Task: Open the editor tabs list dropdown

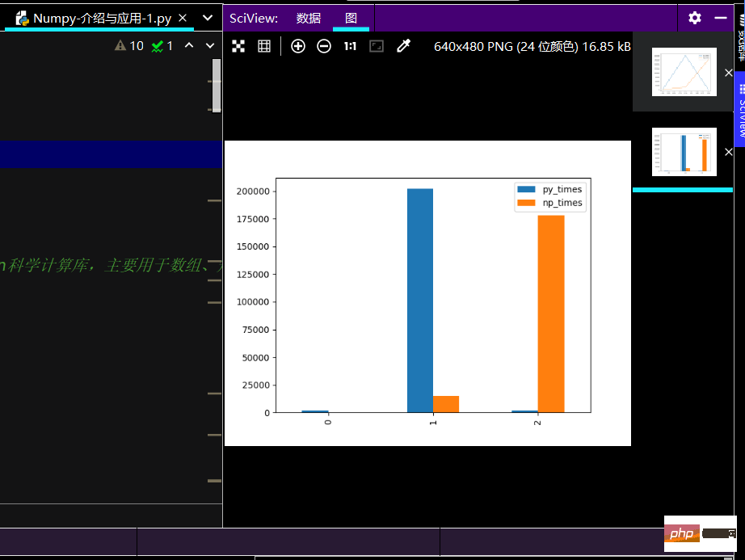Action: coord(208,18)
